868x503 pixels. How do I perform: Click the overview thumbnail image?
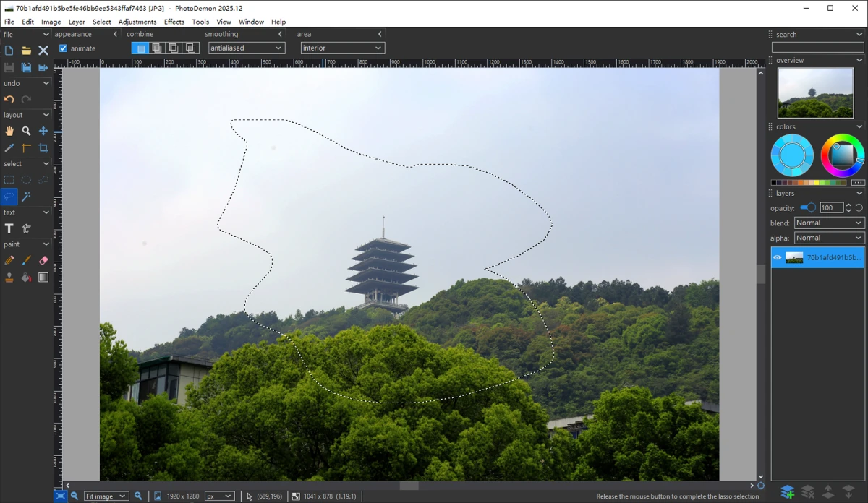pos(815,93)
